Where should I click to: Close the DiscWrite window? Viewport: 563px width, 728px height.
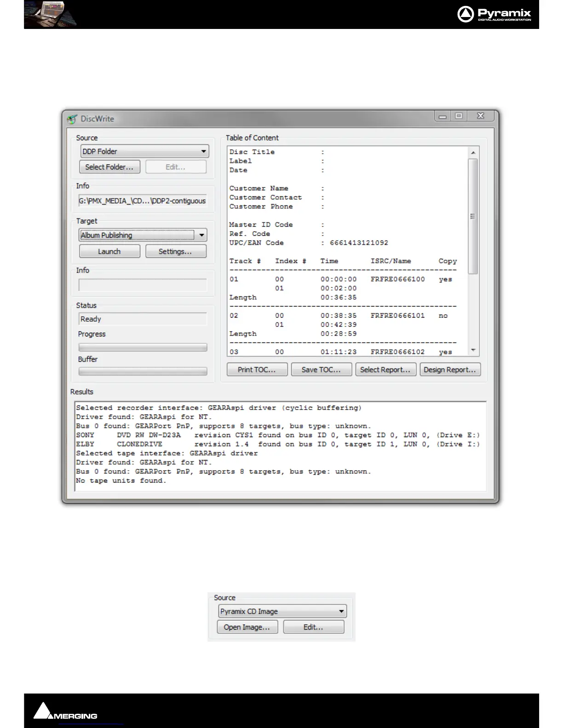pyautogui.click(x=481, y=116)
